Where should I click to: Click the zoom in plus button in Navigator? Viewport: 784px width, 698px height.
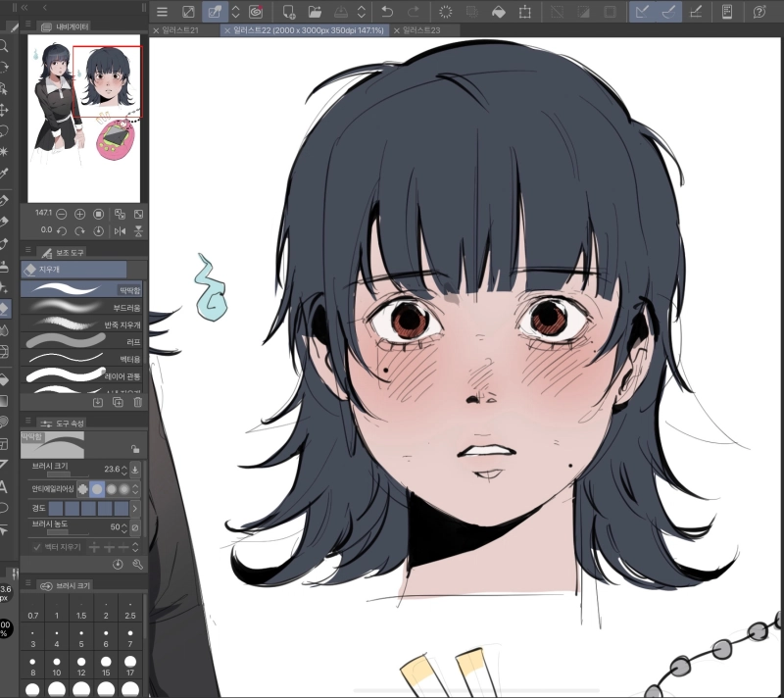pos(79,214)
